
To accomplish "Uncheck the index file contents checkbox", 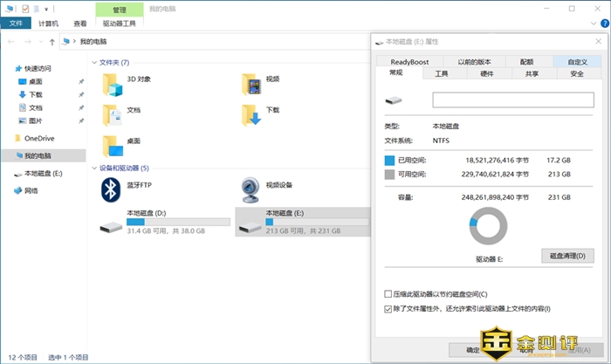I will pos(389,308).
